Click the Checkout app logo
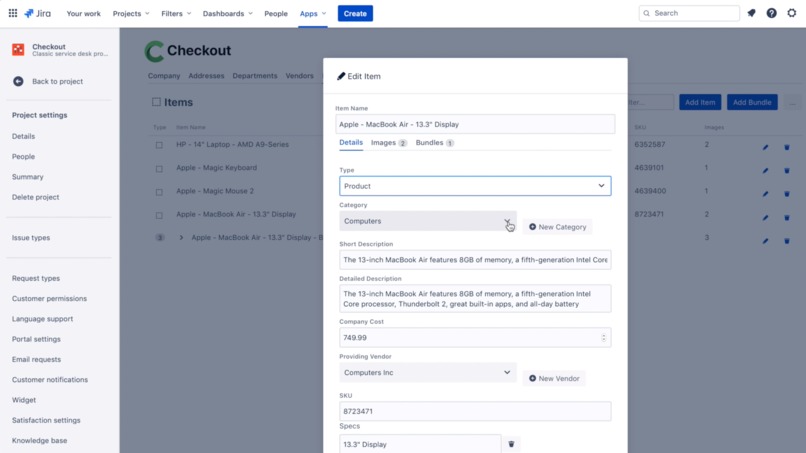Viewport: 806px width, 453px height. (x=154, y=51)
